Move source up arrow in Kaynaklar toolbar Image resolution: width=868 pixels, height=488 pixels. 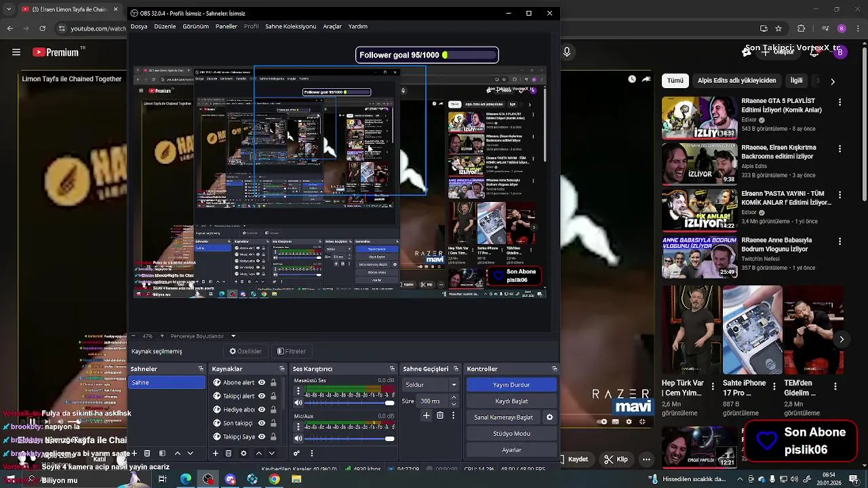(258, 453)
